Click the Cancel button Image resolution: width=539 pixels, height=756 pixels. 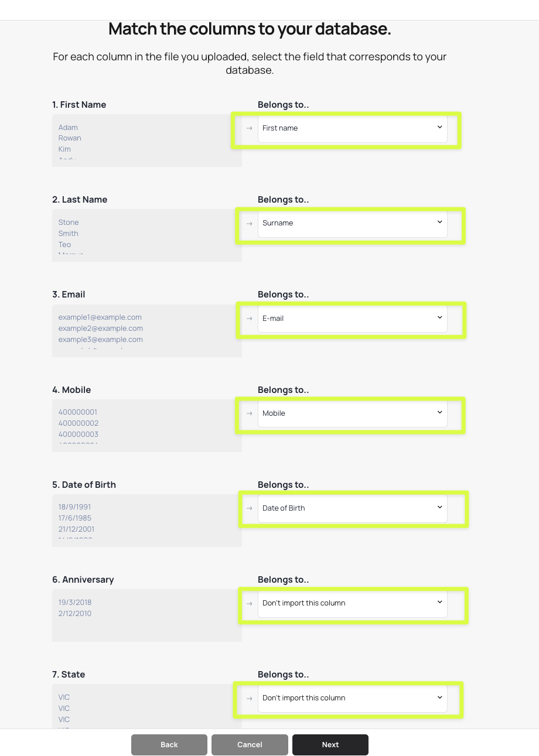[250, 745]
